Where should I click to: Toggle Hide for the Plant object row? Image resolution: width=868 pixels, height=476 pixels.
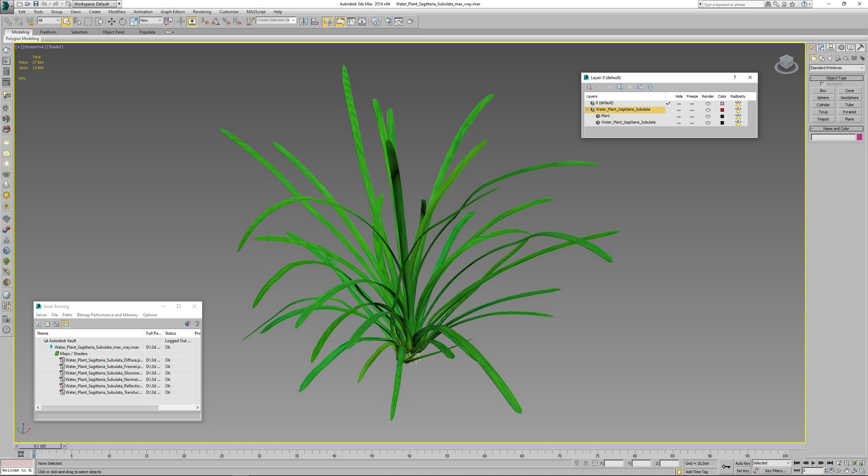point(679,116)
